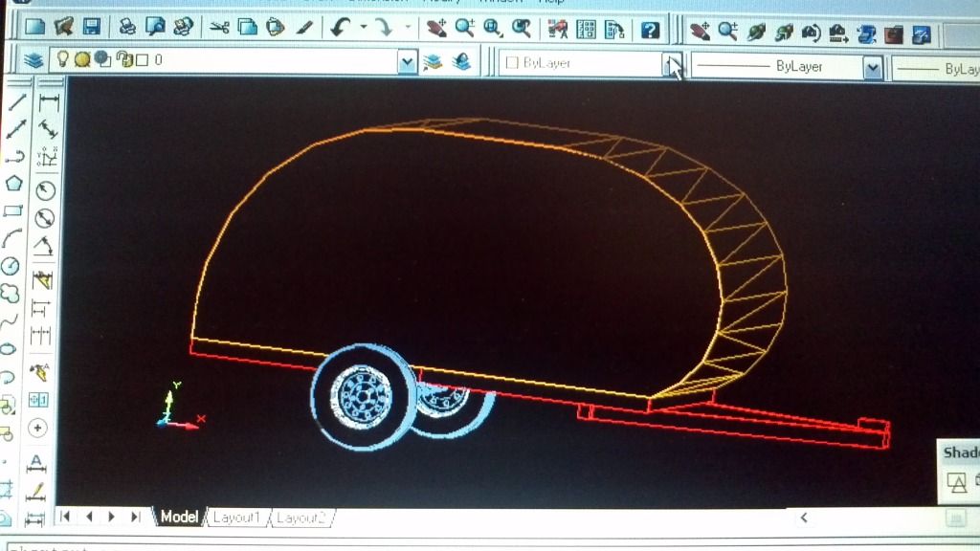This screenshot has width=980, height=551.
Task: Open the Tool Palettes window icon
Action: coord(614,30)
